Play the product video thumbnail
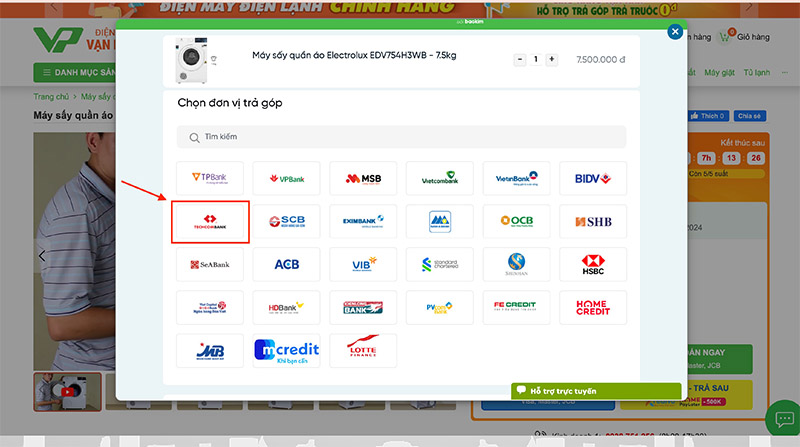 pos(67,392)
